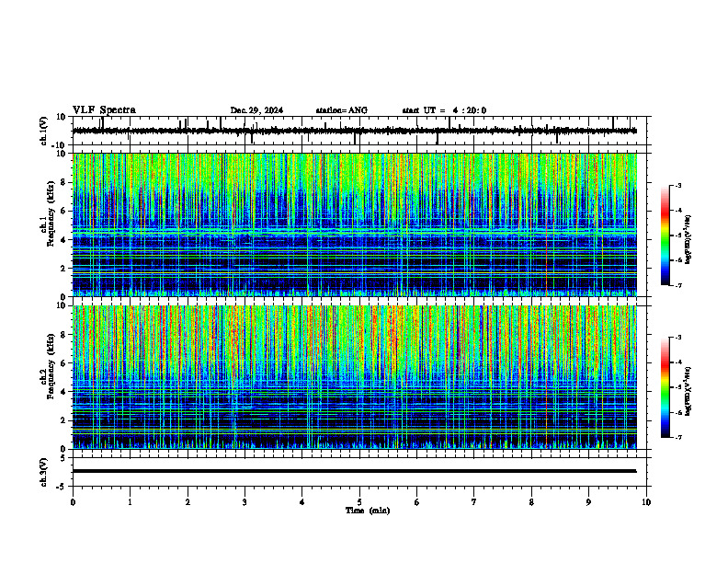Select the "start UT = 4 : 20: 0" text
This screenshot has height=563, width=728.
pyautogui.click(x=444, y=110)
